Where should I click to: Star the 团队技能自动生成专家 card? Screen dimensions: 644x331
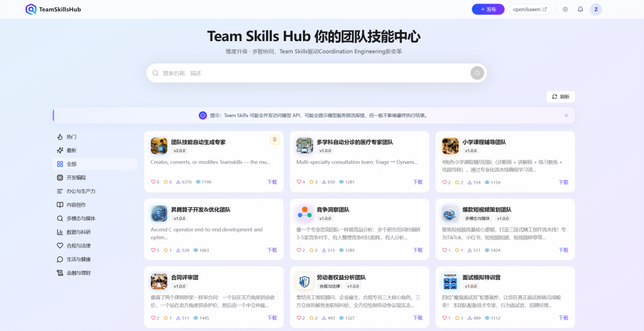click(166, 181)
